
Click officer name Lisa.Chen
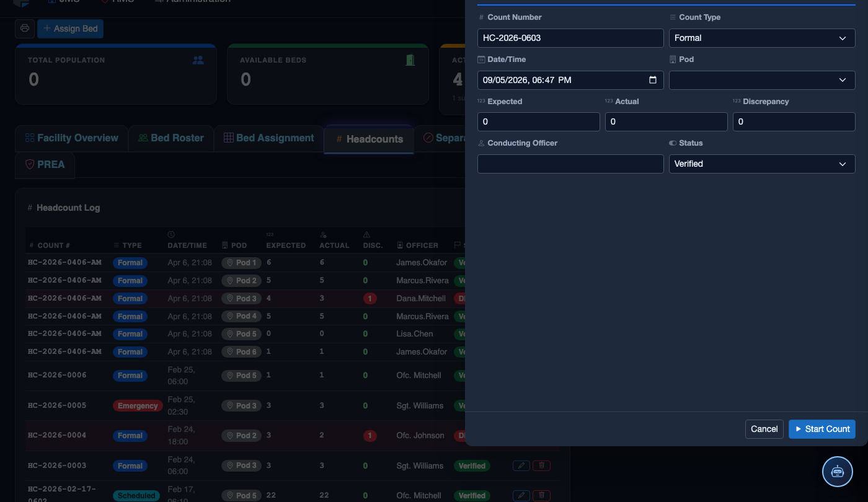(415, 334)
